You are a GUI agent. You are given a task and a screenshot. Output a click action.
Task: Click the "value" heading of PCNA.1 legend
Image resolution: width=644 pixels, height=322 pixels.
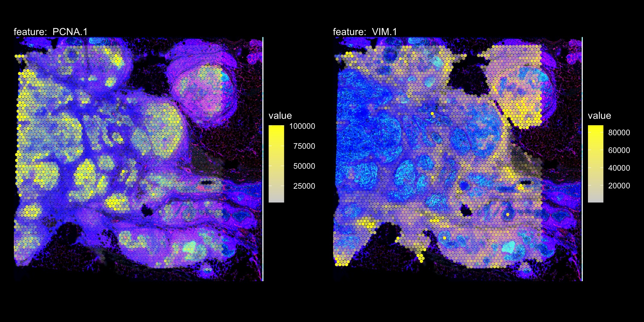pos(280,116)
